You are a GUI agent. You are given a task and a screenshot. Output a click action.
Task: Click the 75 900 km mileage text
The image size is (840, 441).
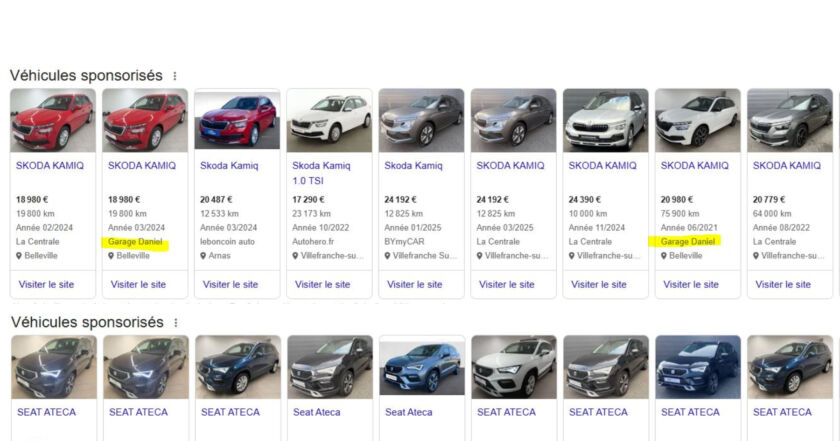click(x=680, y=214)
